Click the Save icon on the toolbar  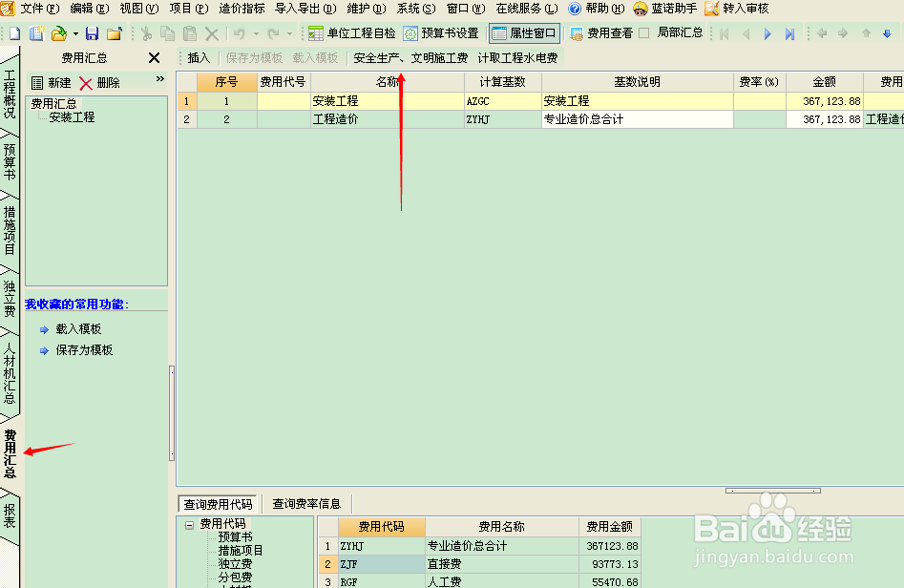coord(91,31)
